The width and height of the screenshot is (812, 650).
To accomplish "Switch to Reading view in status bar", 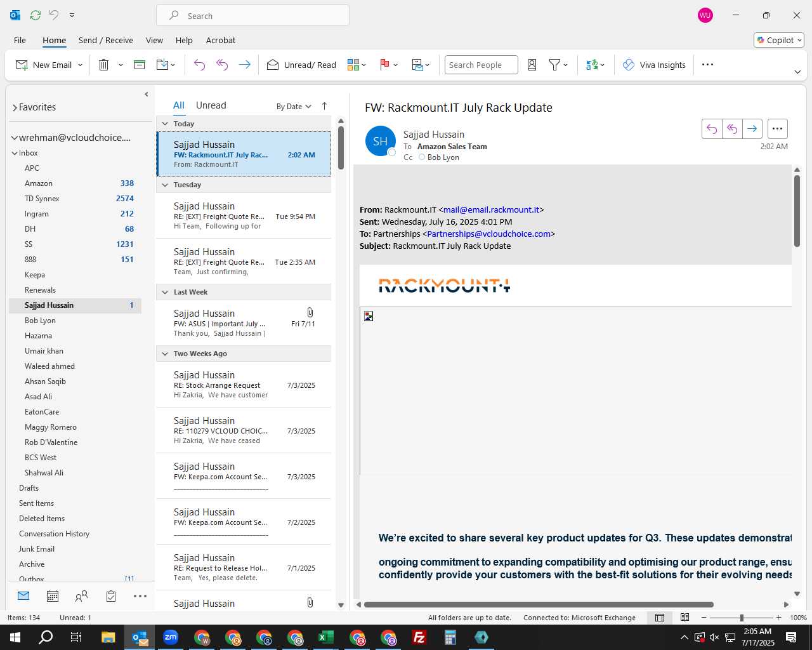I will click(x=684, y=618).
